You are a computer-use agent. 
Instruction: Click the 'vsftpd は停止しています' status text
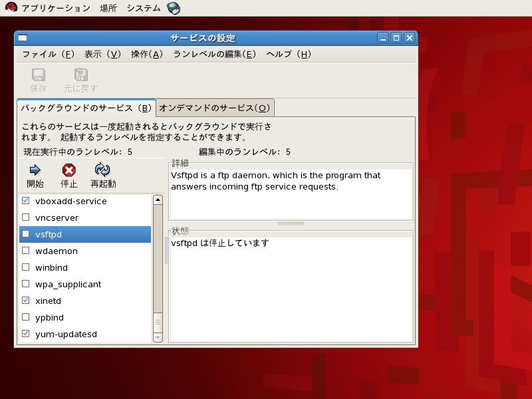click(220, 243)
